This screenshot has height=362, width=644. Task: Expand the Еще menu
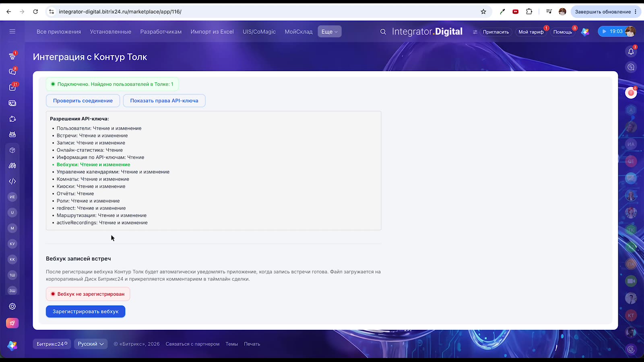[330, 32]
